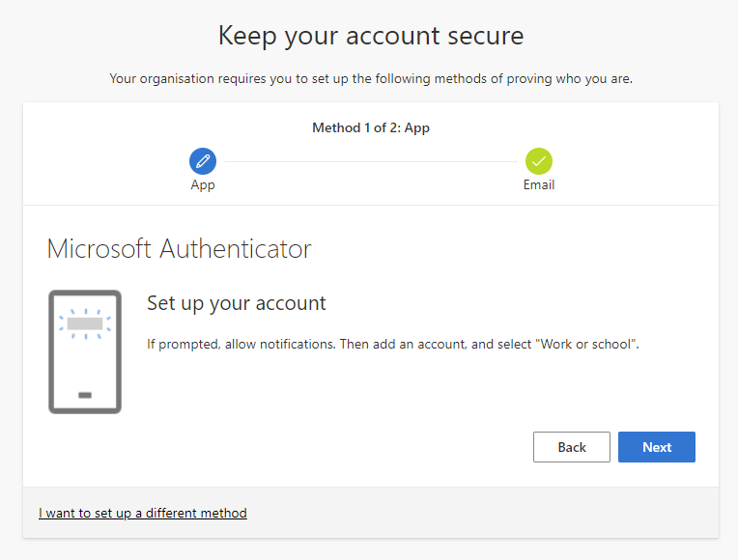Go Back to the previous step

(x=572, y=447)
